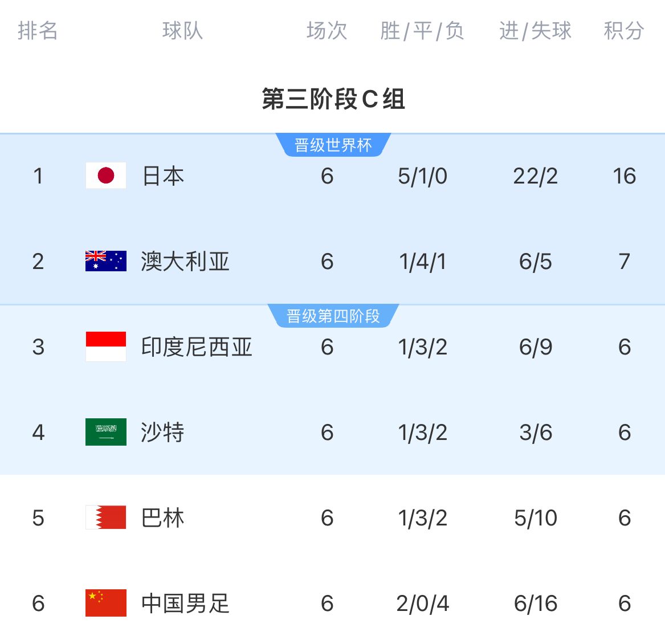
Task: Click the Indonesia flag icon
Action: [x=105, y=347]
